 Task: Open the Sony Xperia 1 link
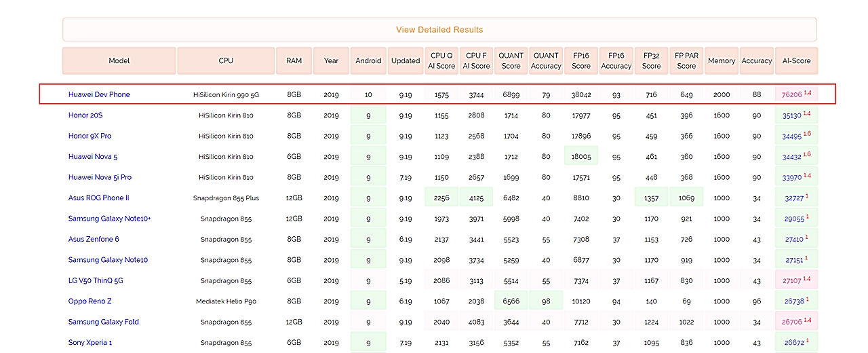click(90, 342)
